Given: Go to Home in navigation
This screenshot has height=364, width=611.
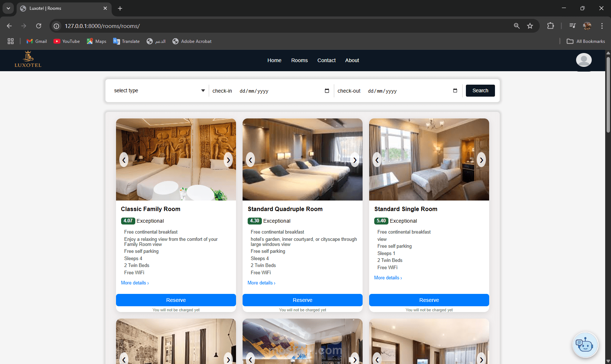Looking at the screenshot, I should click(274, 60).
